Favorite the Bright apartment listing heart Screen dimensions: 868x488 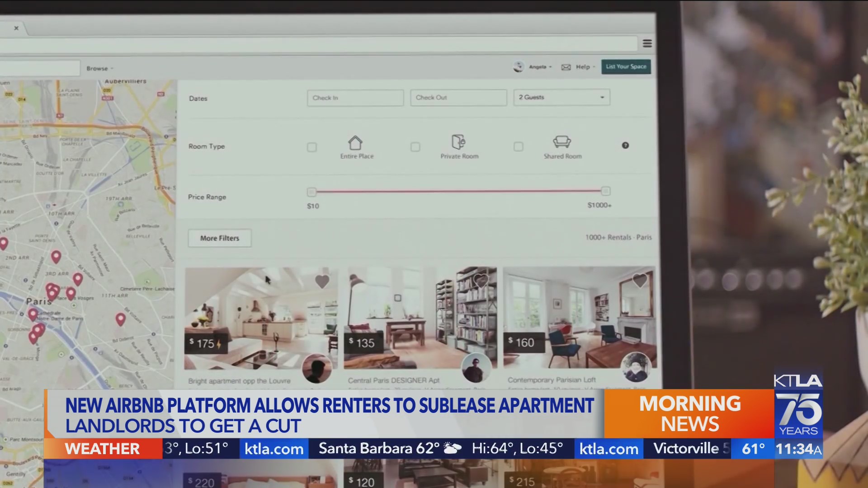pos(322,281)
